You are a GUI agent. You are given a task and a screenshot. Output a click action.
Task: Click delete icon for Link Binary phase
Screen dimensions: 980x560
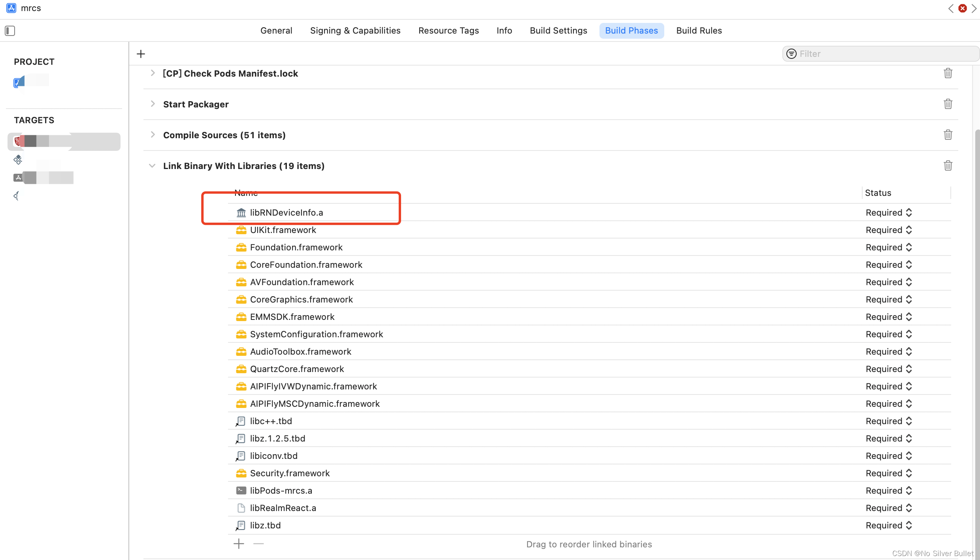(948, 165)
